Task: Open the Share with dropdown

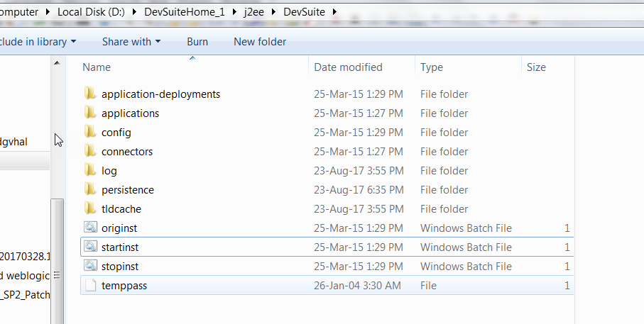Action: 131,42
